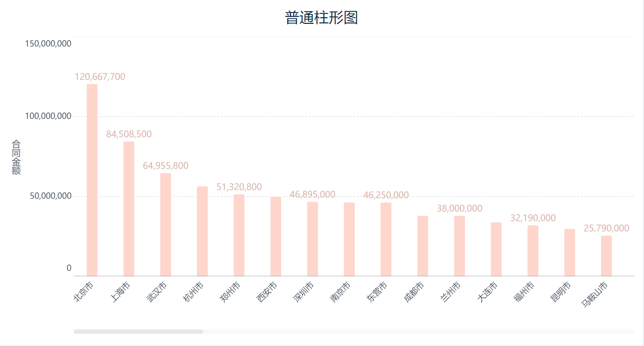The height and width of the screenshot is (346, 644).
Task: Click the 北京市 bar in the chart
Action: coord(92,180)
